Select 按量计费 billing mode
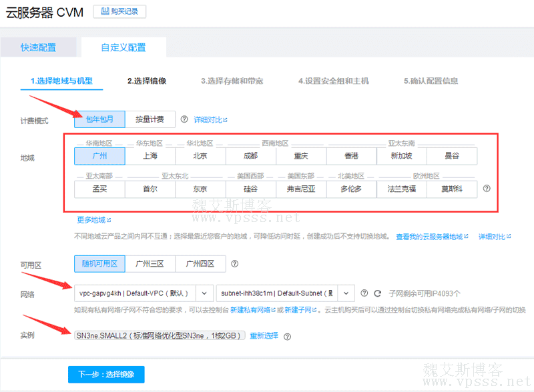534x392 pixels. pyautogui.click(x=150, y=120)
